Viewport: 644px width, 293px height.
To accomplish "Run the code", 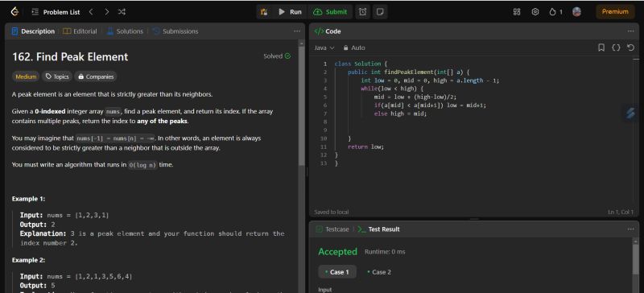I will [x=290, y=12].
